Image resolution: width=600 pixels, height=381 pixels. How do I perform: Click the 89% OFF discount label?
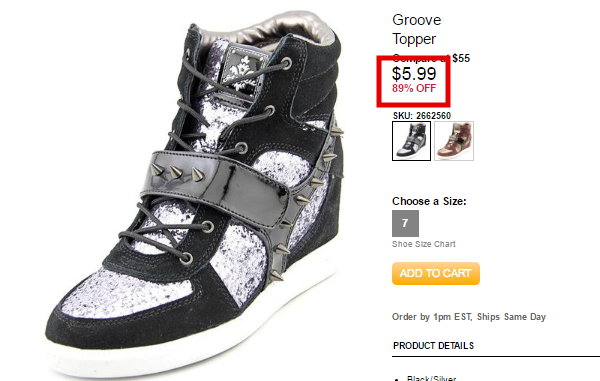coord(414,88)
